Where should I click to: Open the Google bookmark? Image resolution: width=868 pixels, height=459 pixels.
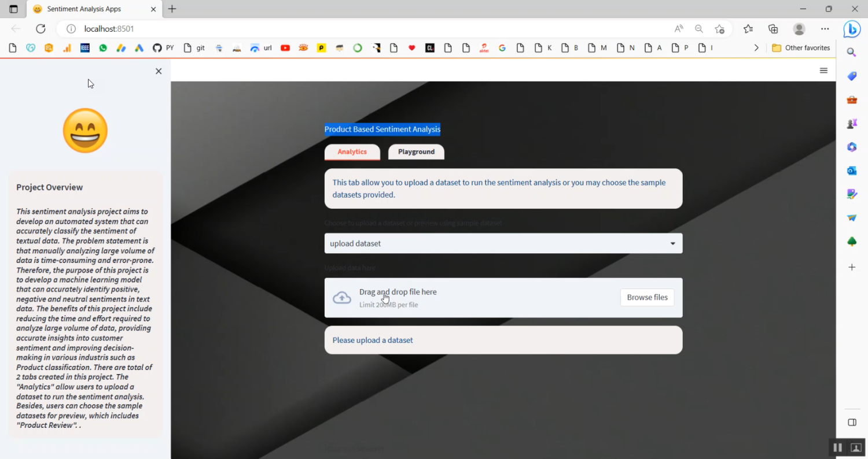click(x=502, y=48)
